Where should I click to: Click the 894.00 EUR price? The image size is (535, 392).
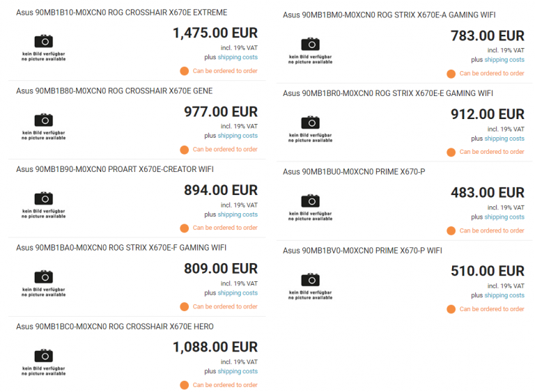tap(220, 190)
